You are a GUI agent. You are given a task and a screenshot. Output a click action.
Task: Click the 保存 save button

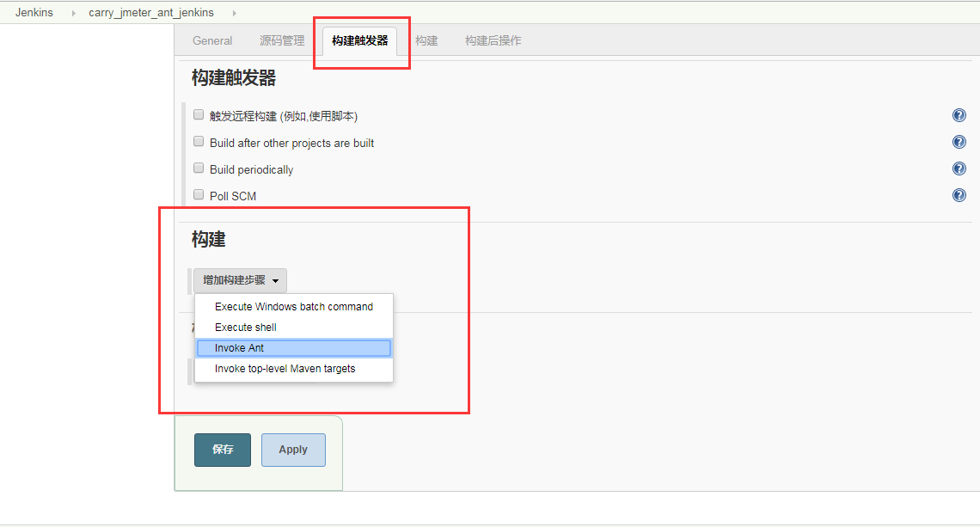(x=223, y=450)
